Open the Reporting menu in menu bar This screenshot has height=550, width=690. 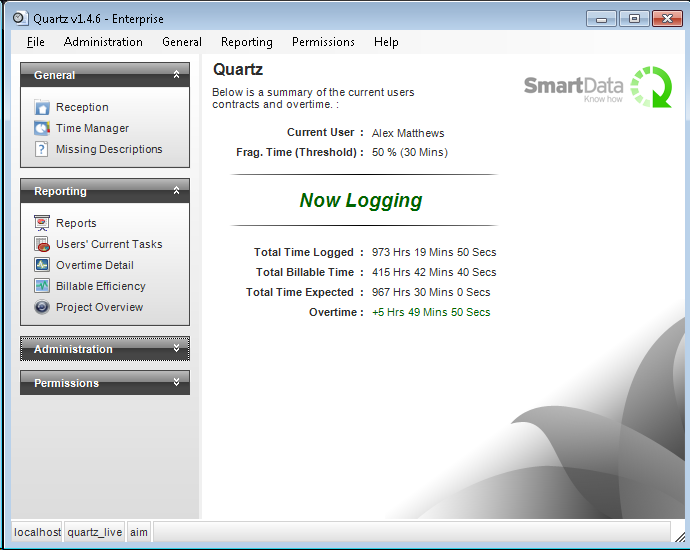pyautogui.click(x=246, y=42)
